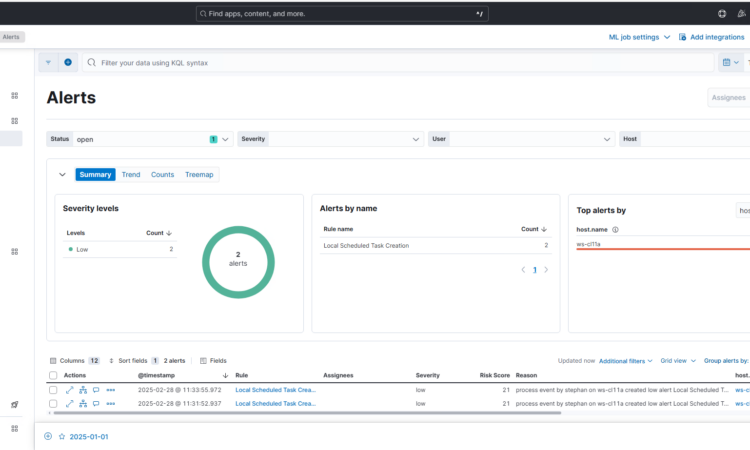Click the Alerts breadcrumb
Image resolution: width=750 pixels, height=450 pixels.
11,37
